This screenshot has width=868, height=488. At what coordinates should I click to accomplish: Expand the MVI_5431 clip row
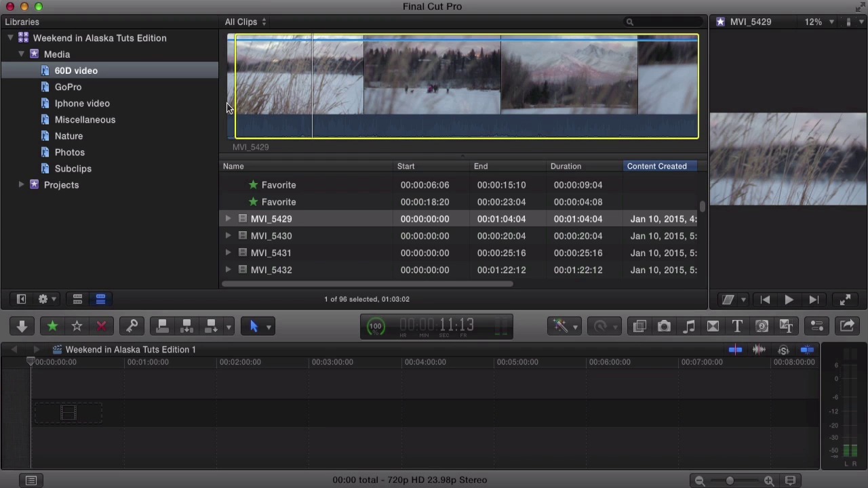(228, 253)
